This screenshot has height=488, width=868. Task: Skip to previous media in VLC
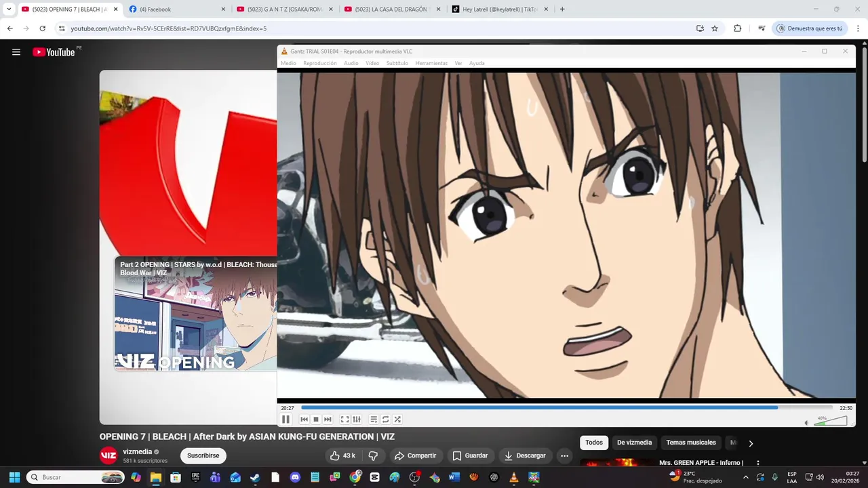(304, 420)
